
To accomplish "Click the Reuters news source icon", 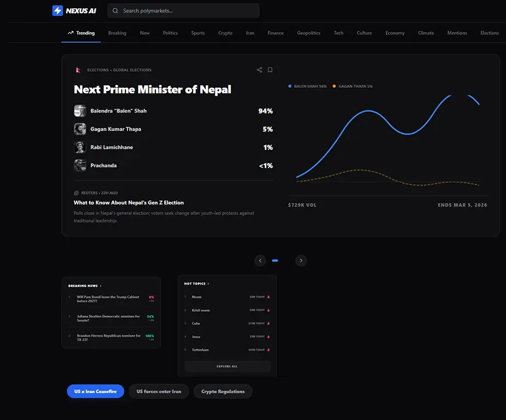I will click(x=76, y=193).
